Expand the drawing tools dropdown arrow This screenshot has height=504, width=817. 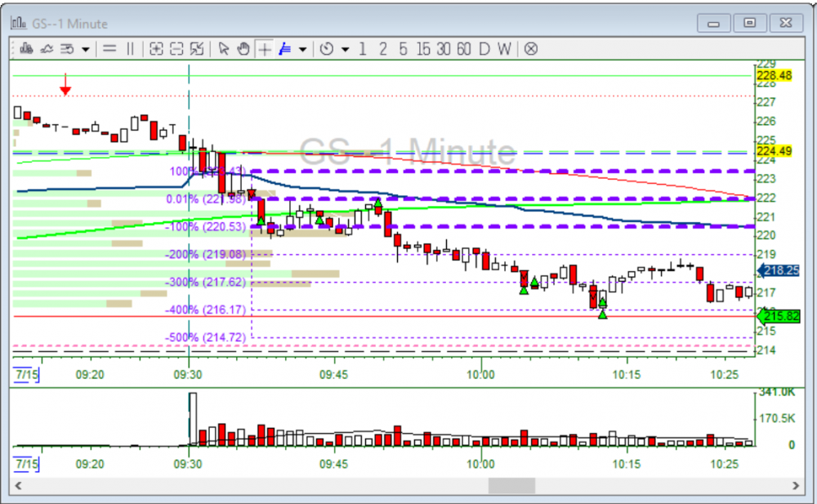(x=303, y=50)
